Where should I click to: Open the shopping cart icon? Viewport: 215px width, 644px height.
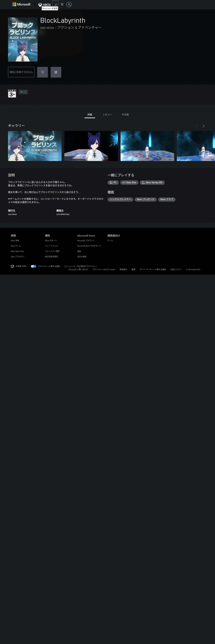[62, 4]
